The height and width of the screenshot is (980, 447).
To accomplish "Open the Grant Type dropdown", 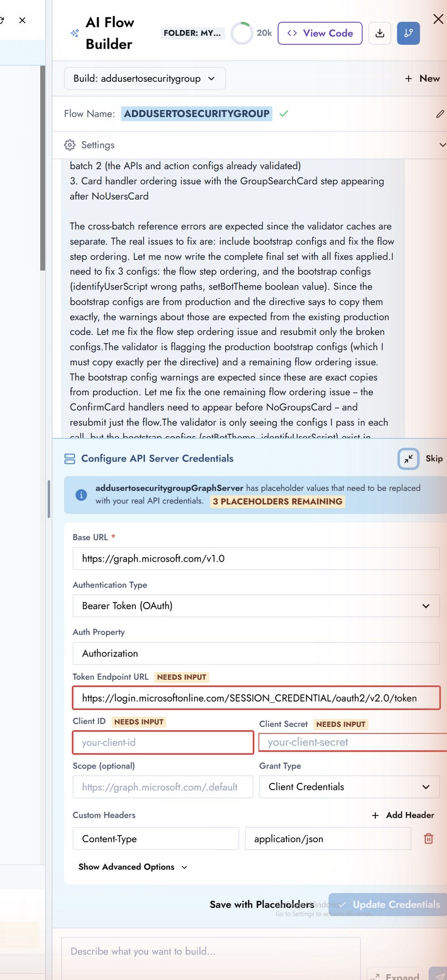I will tap(349, 787).
